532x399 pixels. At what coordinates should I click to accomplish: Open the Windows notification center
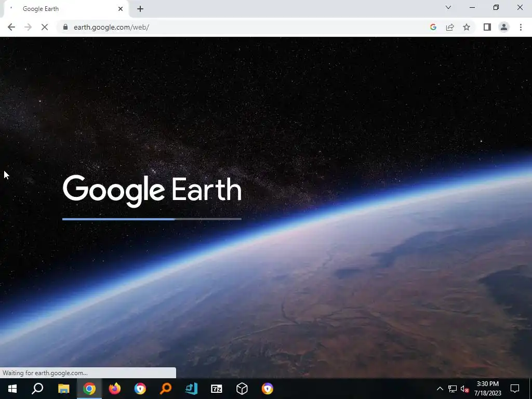point(515,389)
